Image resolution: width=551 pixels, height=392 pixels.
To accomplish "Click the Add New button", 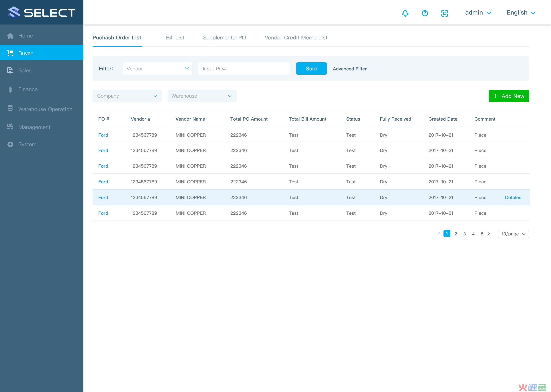I will tap(509, 96).
